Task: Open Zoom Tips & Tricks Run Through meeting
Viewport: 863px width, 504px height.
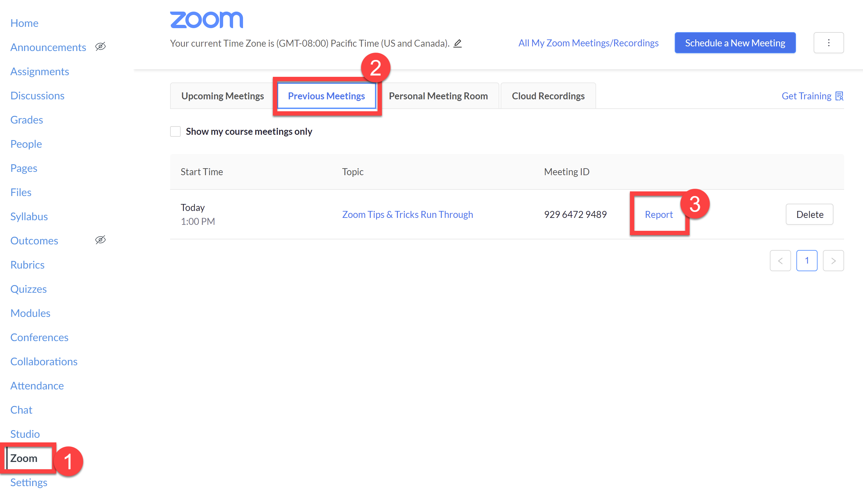Action: click(407, 214)
